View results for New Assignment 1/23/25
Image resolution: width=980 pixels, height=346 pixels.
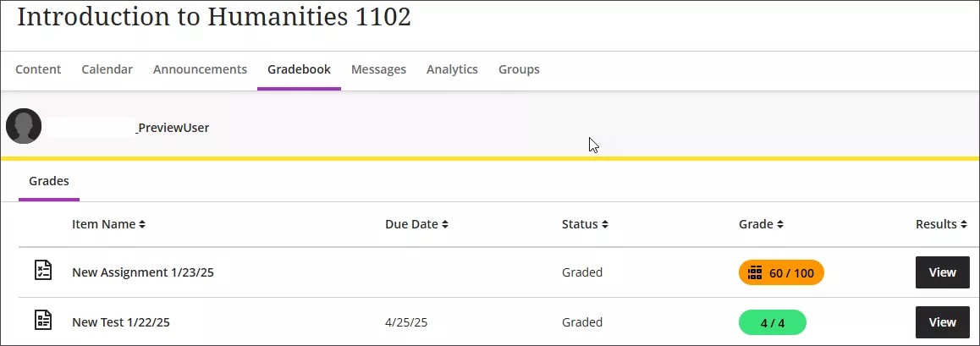(942, 272)
